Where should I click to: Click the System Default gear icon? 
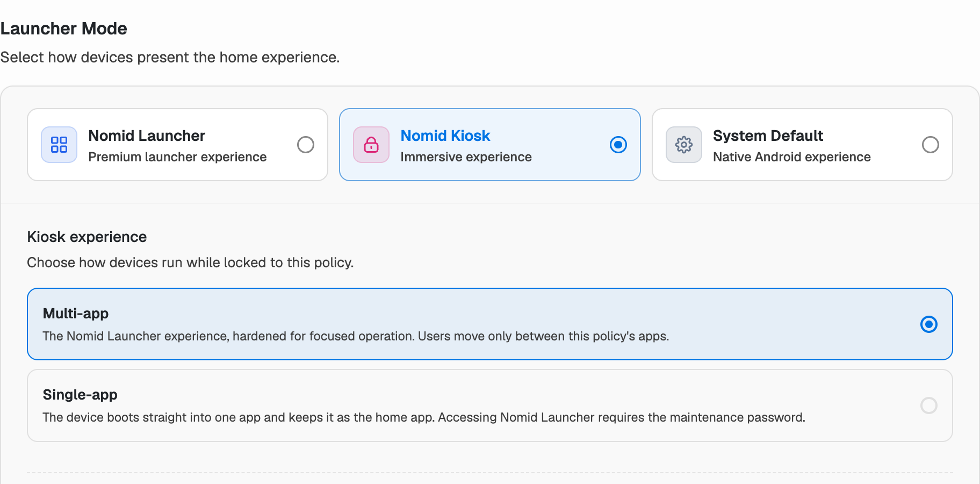[684, 145]
